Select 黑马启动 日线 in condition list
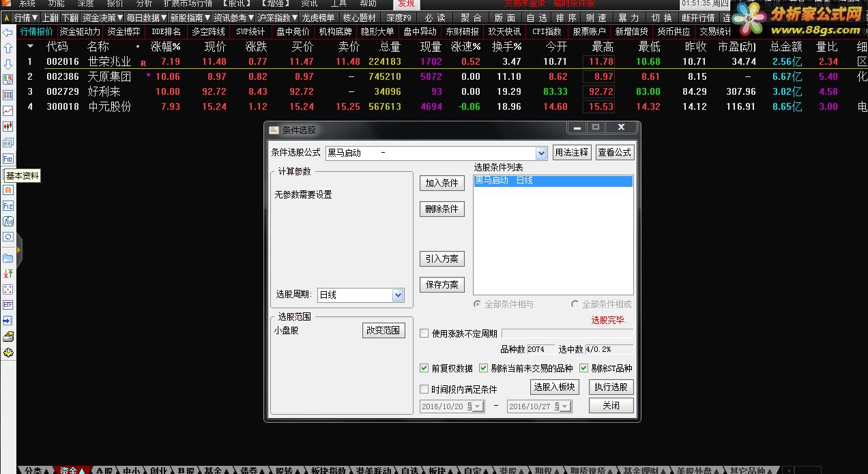The height and width of the screenshot is (474, 868). [x=553, y=181]
